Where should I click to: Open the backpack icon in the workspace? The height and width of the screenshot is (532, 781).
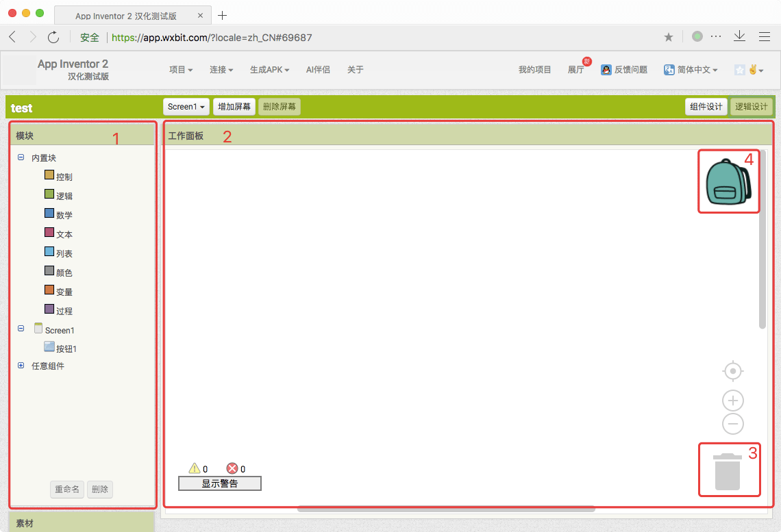click(x=728, y=182)
